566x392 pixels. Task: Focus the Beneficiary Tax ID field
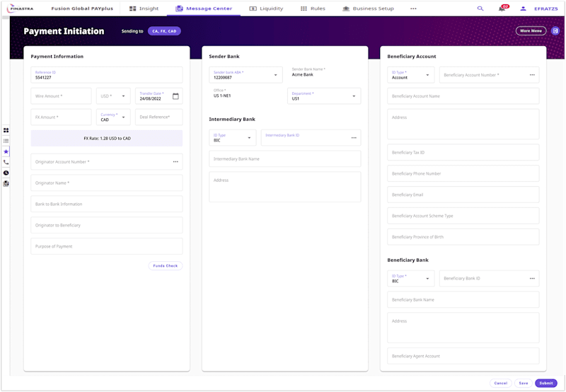click(x=463, y=152)
